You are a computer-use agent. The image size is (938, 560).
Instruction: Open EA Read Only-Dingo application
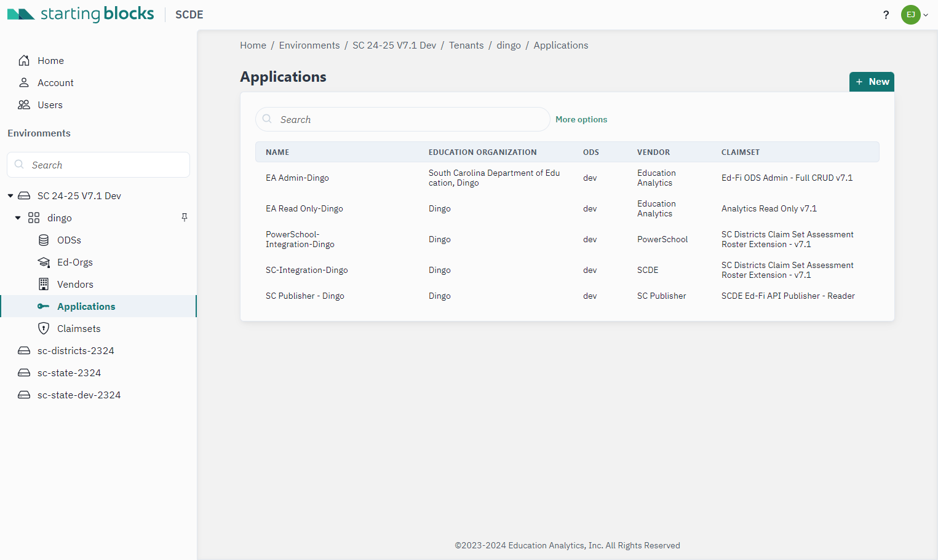point(304,208)
